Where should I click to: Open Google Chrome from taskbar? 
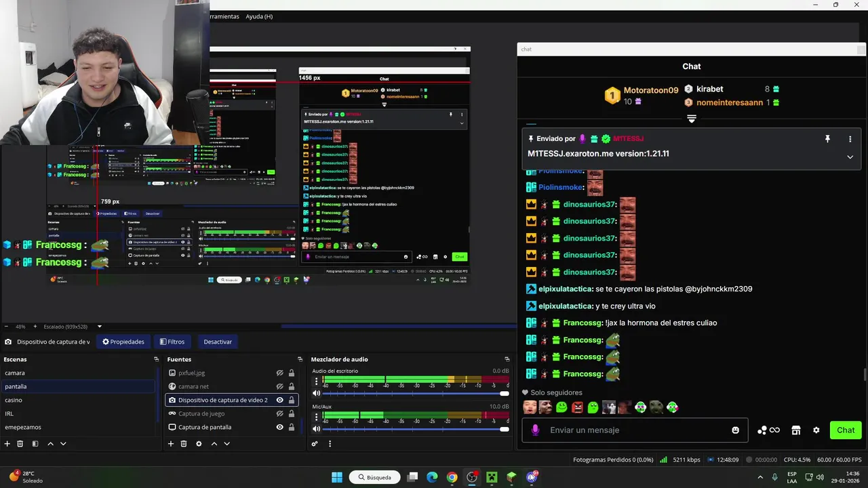(x=452, y=477)
